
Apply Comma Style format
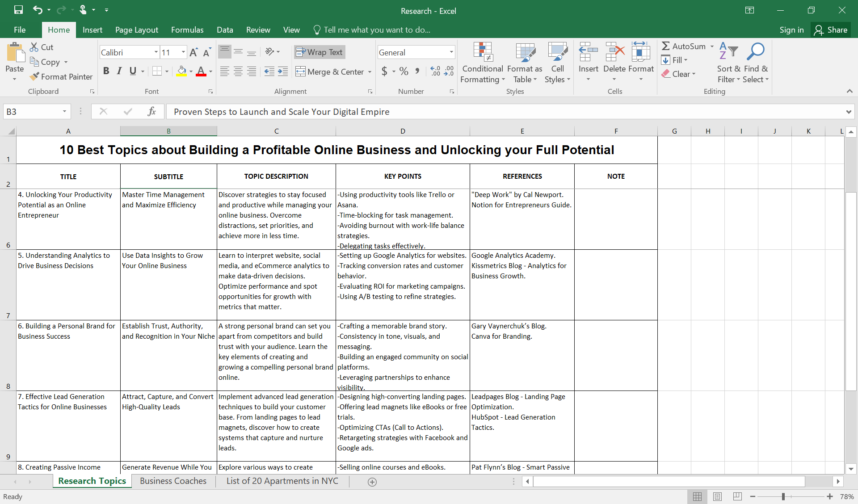click(417, 71)
